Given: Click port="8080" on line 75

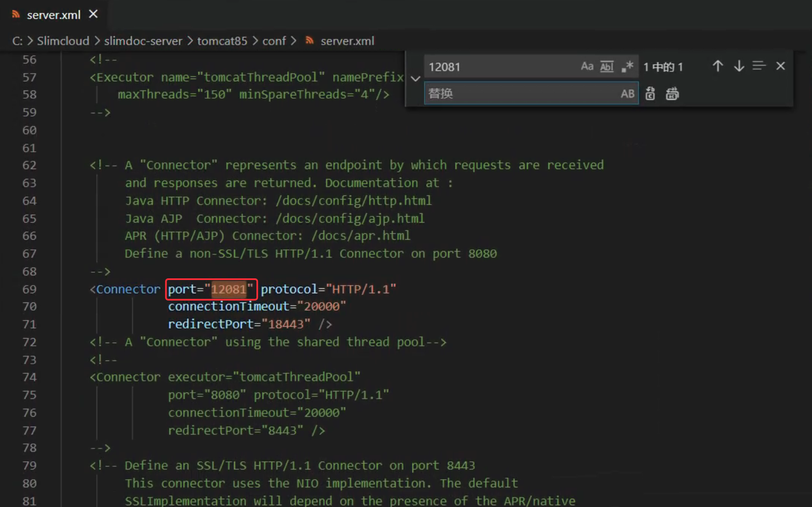Looking at the screenshot, I should 207,395.
